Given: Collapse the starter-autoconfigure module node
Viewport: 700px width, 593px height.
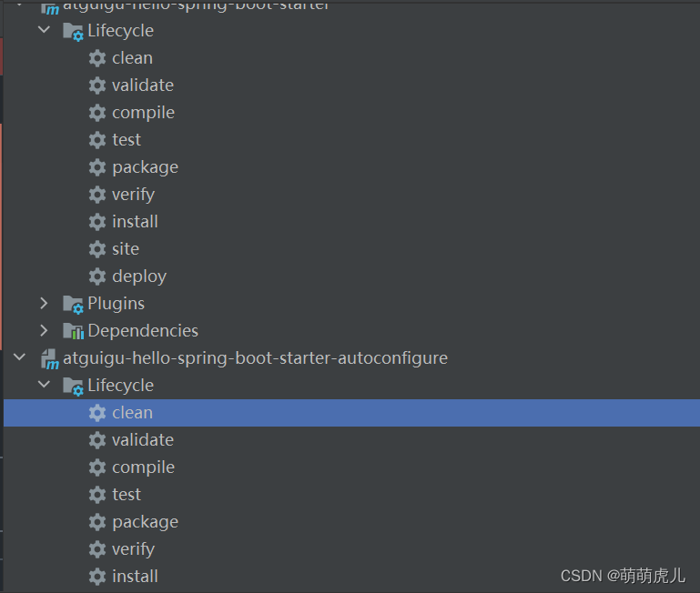Looking at the screenshot, I should [22, 358].
